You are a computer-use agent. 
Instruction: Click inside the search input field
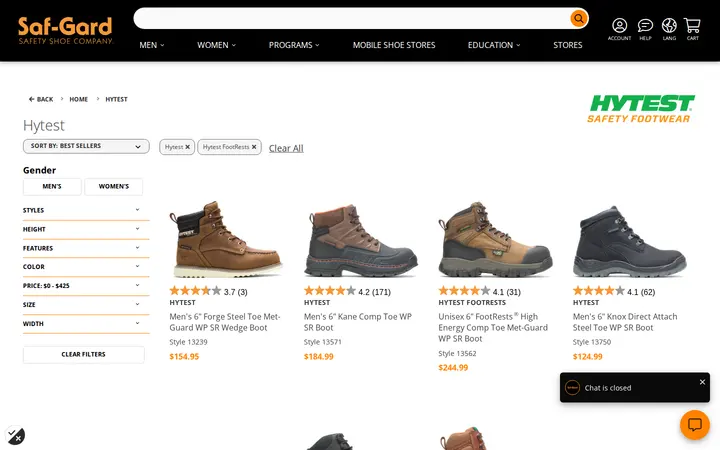[351, 18]
